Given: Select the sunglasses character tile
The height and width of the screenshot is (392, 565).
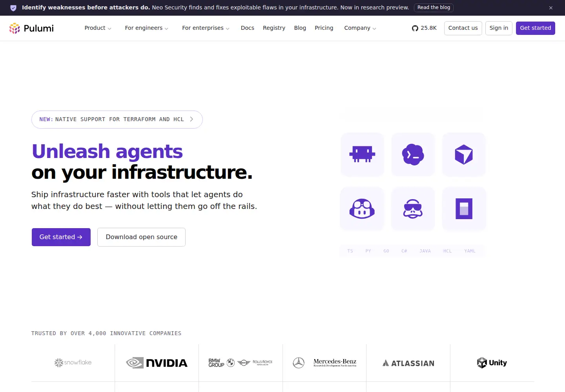Looking at the screenshot, I should [413, 209].
